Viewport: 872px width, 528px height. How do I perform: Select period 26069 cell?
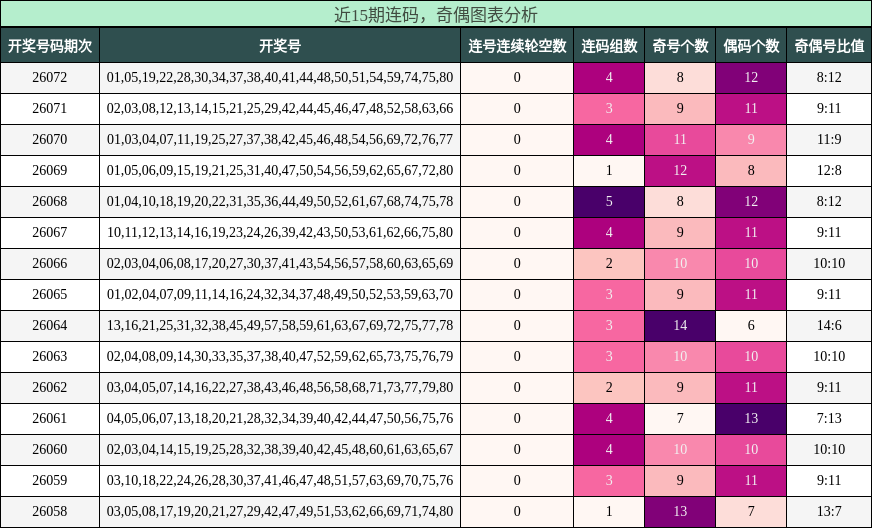pos(50,171)
